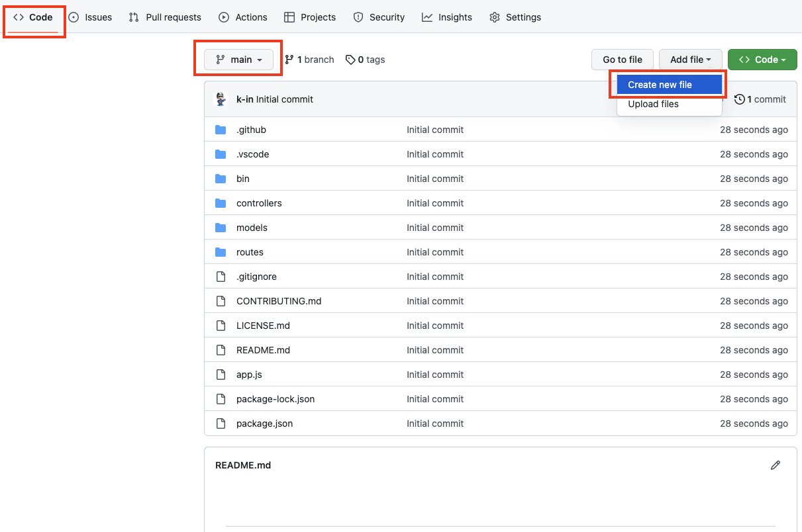Viewport: 802px width, 532px height.
Task: Open the LICENSE.md file
Action: pos(263,326)
